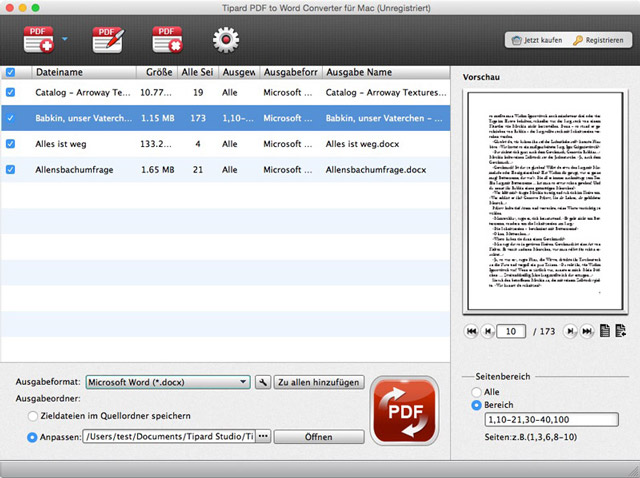
Task: Click the Ausgew column header
Action: point(239,72)
